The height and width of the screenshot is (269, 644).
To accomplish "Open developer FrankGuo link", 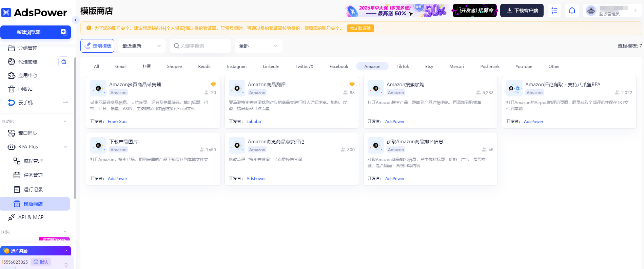I will (117, 122).
